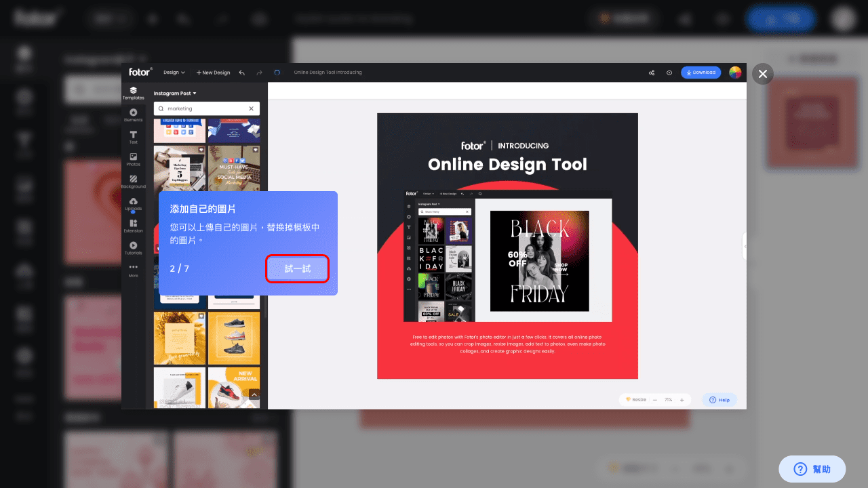Screen dimensions: 868x488
Task: Toggle the preview eye icon
Action: pos(669,73)
